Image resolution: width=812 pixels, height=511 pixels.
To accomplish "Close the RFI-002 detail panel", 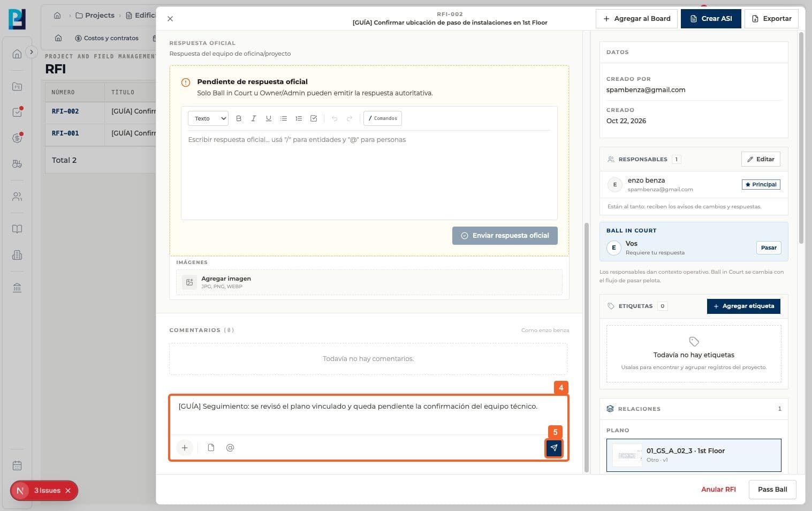I will point(170,19).
